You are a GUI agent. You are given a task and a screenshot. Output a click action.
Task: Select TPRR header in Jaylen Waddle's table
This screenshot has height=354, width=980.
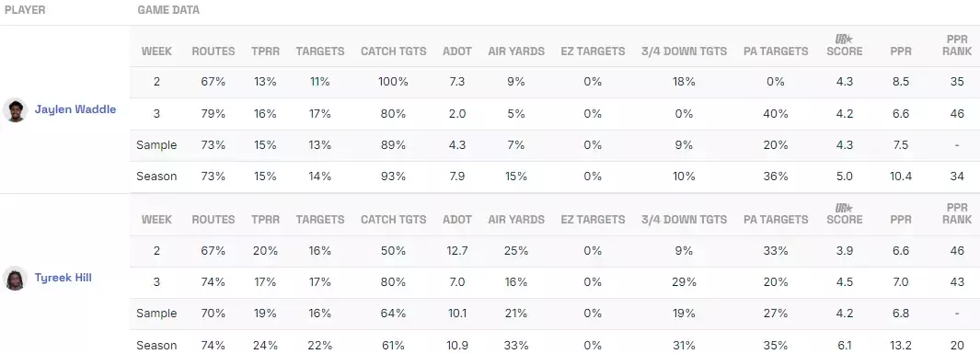click(x=265, y=51)
